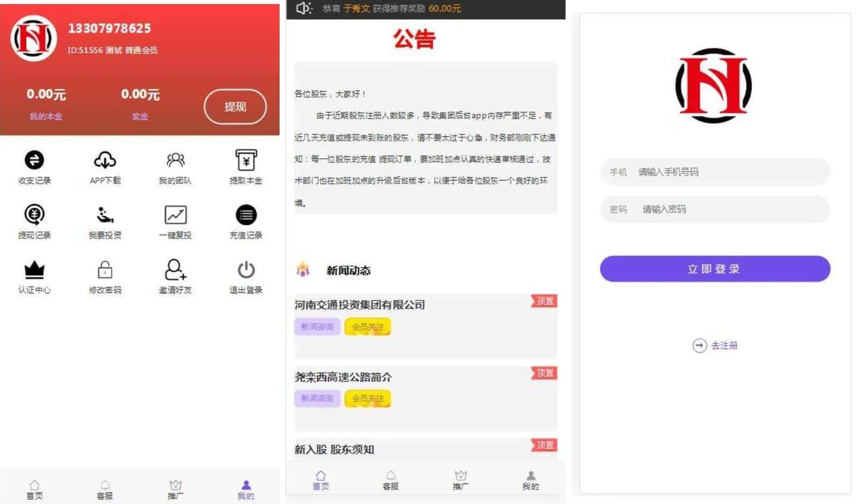Select the 提取本金 withdraw principal icon
The width and height of the screenshot is (862, 504).
click(246, 161)
